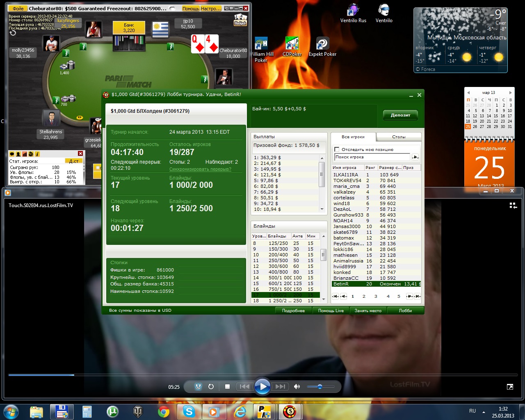Viewport: 525px width, 420px height.
Task: Open the 'Помощь' menu in the poker table
Action: point(190,8)
